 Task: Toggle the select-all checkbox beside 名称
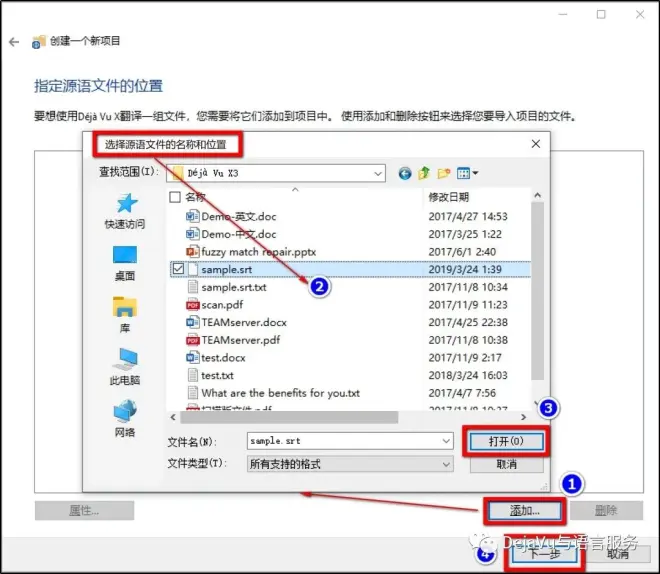tap(175, 197)
